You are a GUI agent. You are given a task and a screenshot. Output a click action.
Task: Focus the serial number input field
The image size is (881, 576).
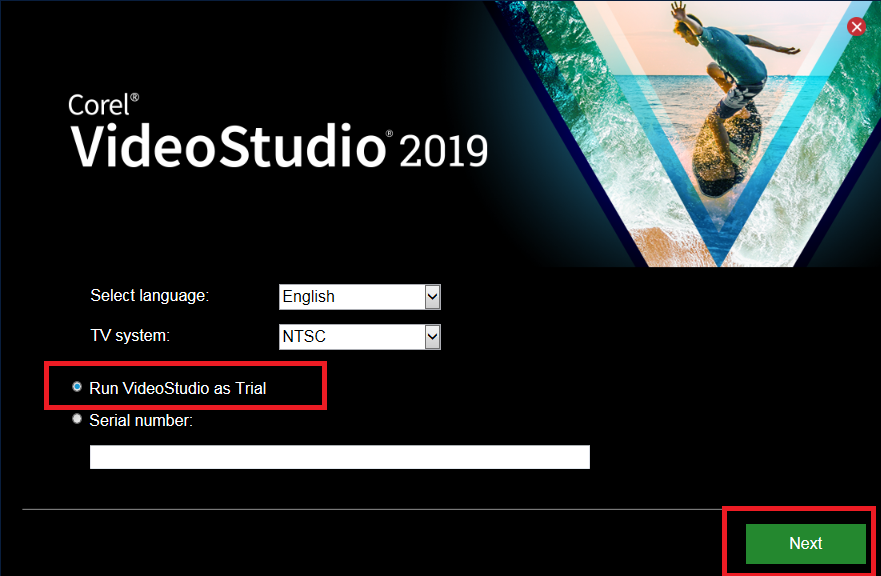coord(339,457)
